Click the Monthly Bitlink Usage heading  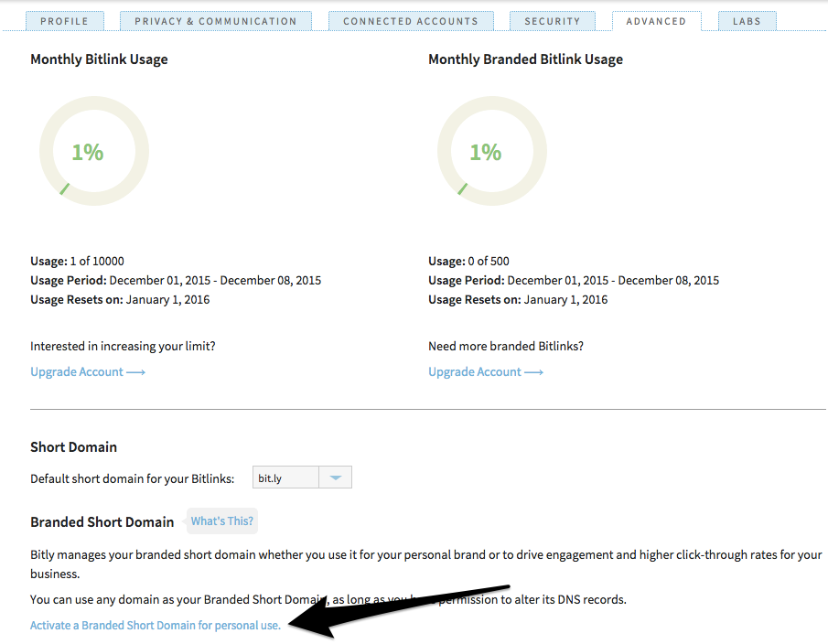[x=99, y=59]
